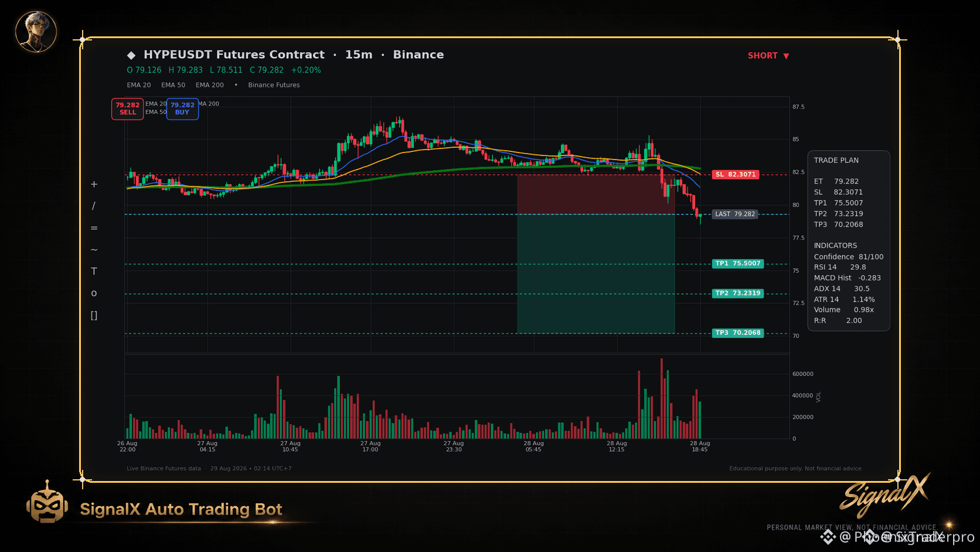
Task: Click the TRADE PLAN panel heading
Action: point(836,160)
